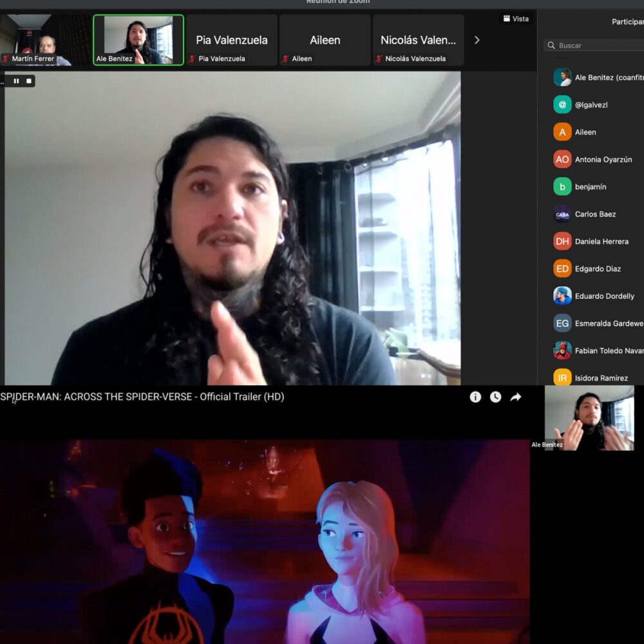
Task: Select Edgardo Diaz in participants list
Action: 598,269
